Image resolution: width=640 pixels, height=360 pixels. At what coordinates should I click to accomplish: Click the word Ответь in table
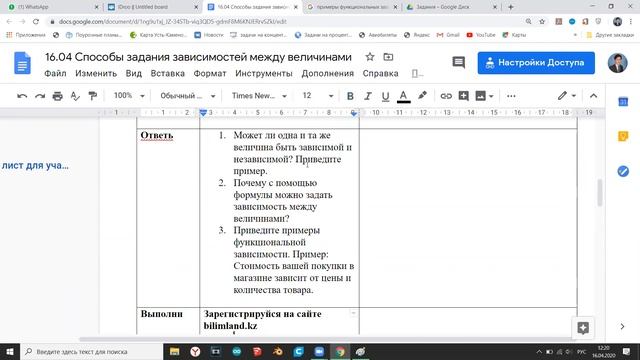coord(157,135)
